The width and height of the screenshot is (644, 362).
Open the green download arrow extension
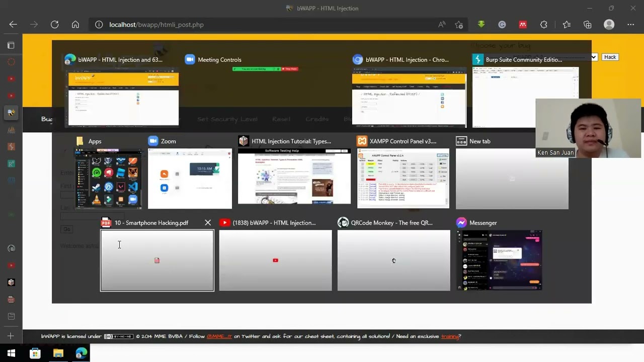click(481, 25)
